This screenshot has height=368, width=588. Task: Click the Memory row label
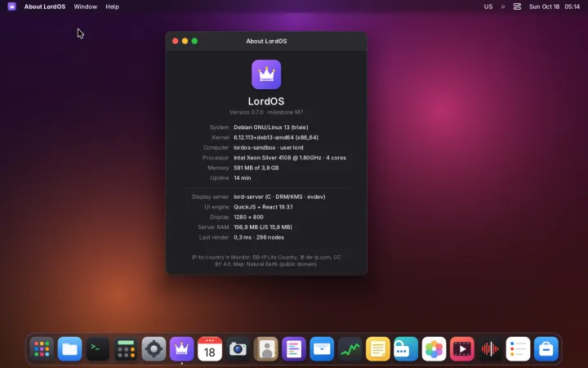point(218,168)
